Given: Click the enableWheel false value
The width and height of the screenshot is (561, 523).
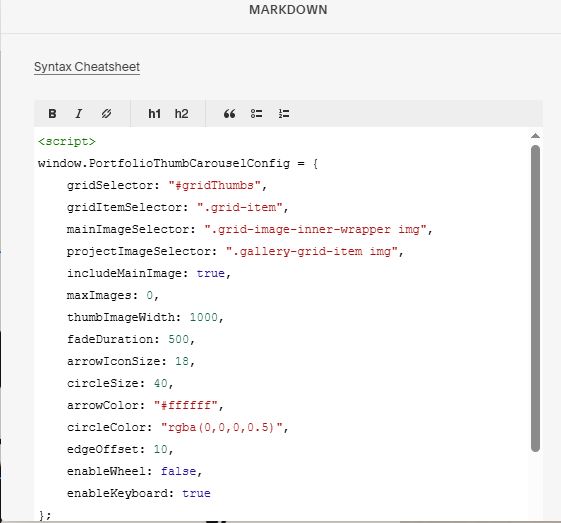Looking at the screenshot, I should click(x=179, y=471).
